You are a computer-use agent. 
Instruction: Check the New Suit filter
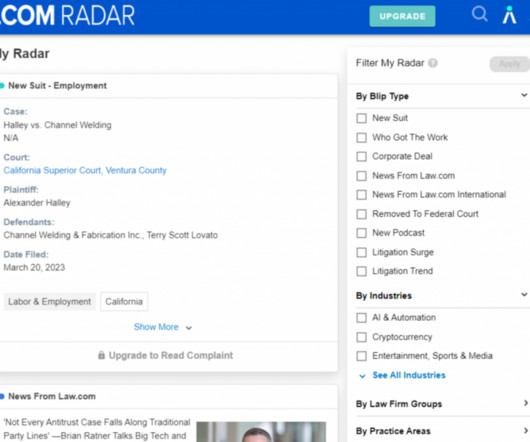[361, 118]
